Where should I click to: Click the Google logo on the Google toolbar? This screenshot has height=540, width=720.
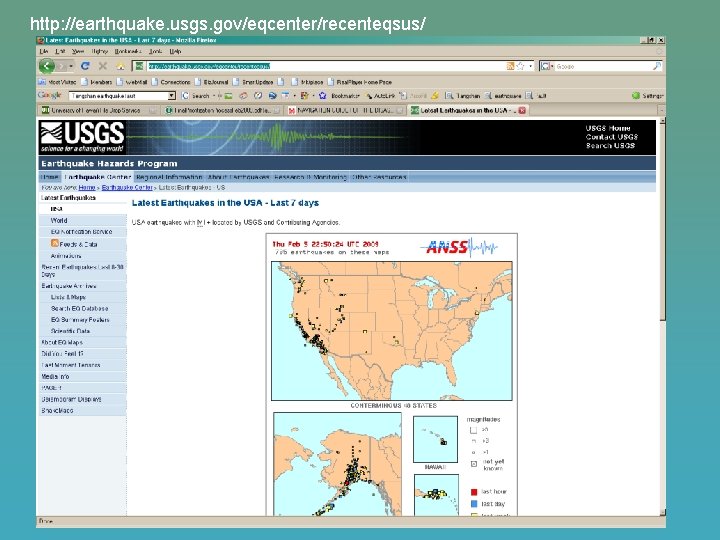50,96
